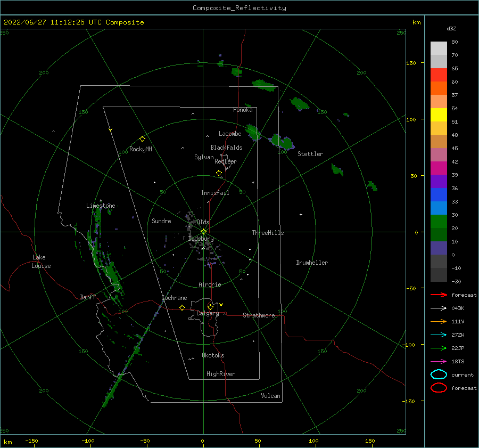Screen dimensions: 479x448
Task: Click the radar center diamond near Olds
Action: pos(203,232)
